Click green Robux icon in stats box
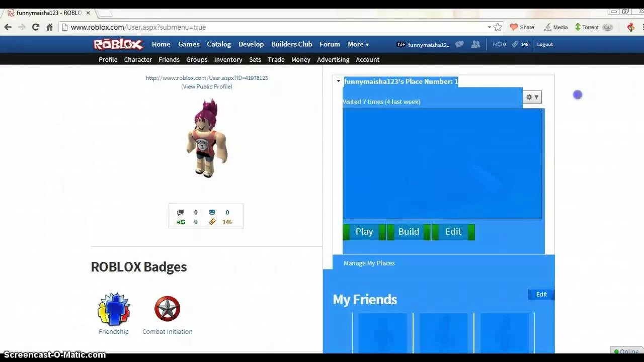Viewport: 644px width, 362px height. click(x=181, y=222)
